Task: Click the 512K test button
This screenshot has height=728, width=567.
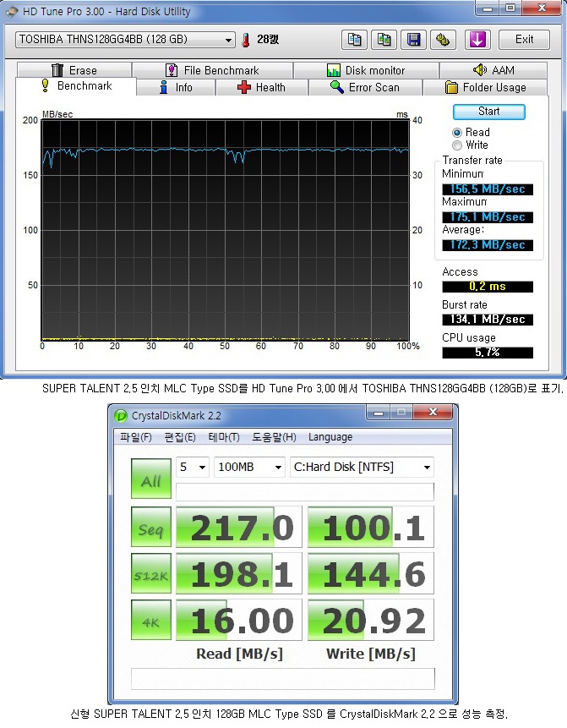Action: [x=151, y=573]
